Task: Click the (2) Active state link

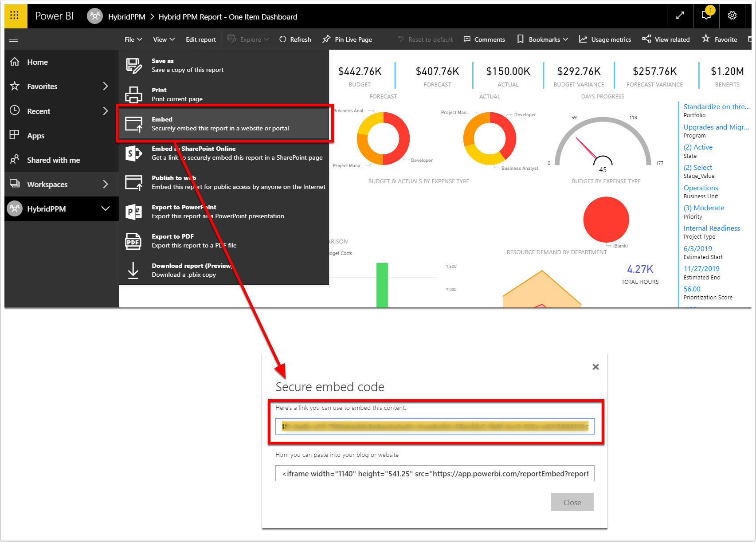Action: point(698,147)
